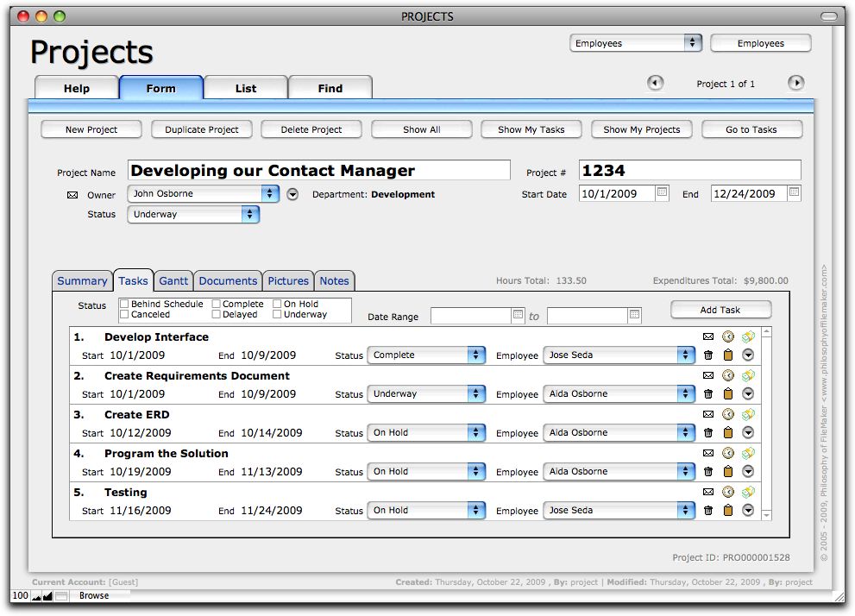Switch to the Help tab
Screen dimensions: 855x616
point(76,88)
